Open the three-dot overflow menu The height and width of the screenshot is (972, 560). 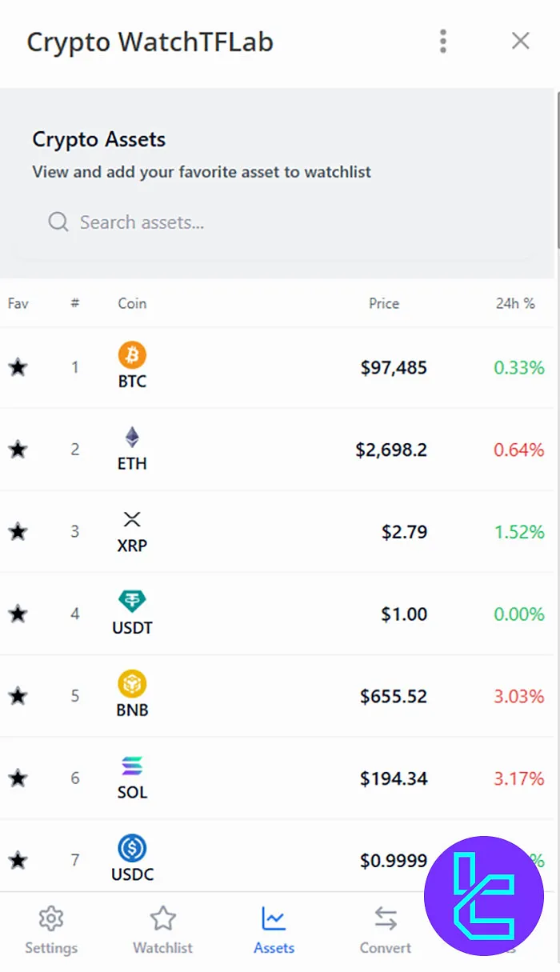coord(442,41)
